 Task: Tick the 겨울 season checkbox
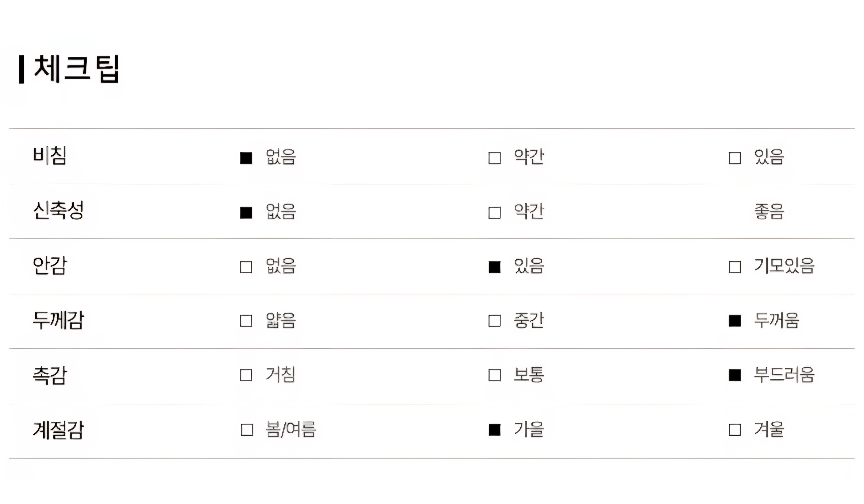(734, 430)
